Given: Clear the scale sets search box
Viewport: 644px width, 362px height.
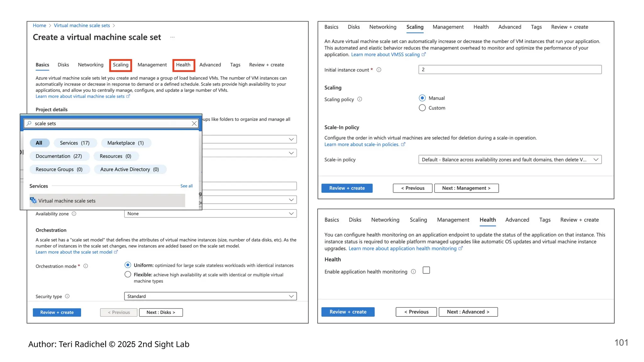Looking at the screenshot, I should pyautogui.click(x=194, y=123).
